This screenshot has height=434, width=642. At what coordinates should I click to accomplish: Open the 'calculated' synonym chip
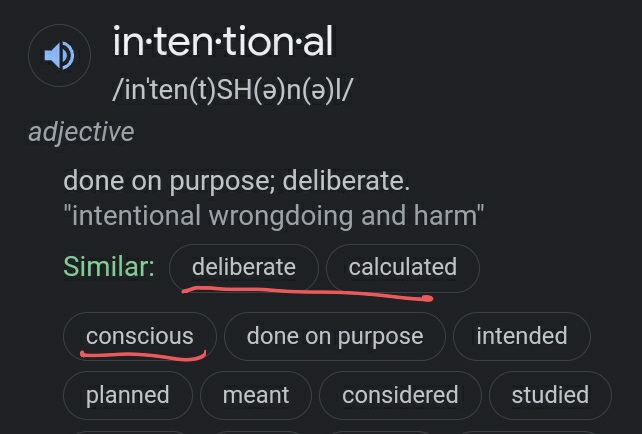tap(402, 267)
